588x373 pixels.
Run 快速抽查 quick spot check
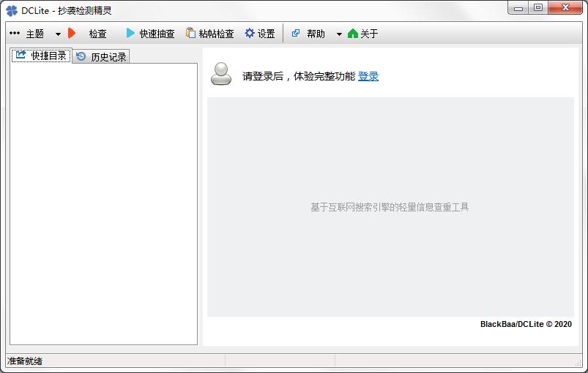pos(157,34)
